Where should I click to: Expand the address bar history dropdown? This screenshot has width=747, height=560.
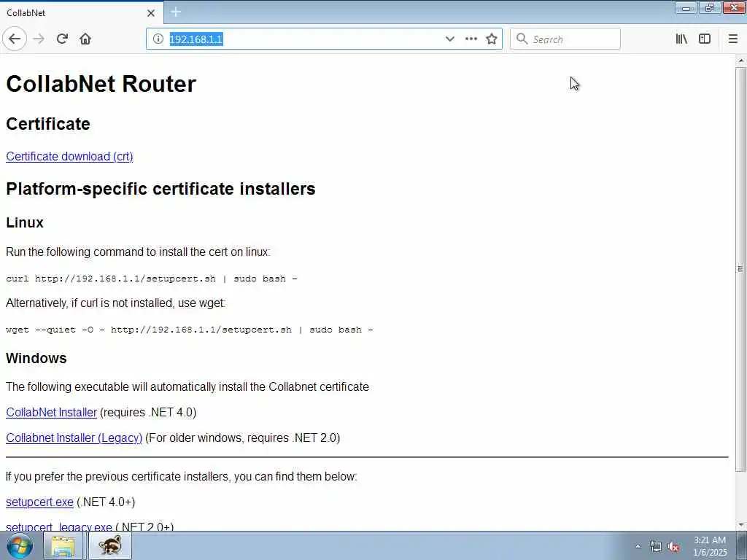(449, 39)
